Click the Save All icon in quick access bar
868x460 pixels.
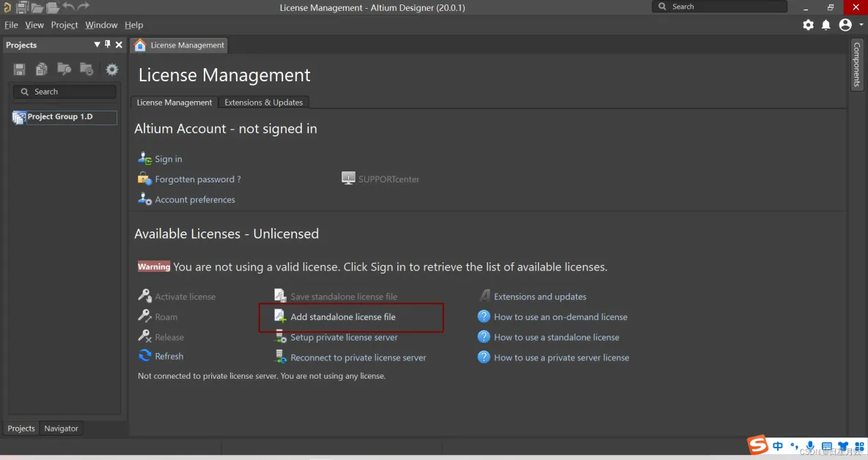coord(22,7)
